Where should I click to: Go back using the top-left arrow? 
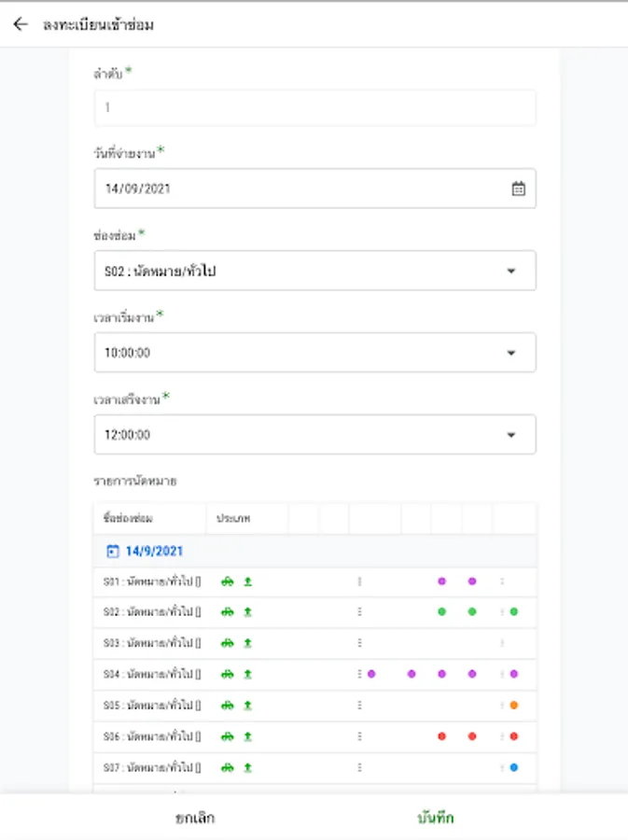(21, 24)
